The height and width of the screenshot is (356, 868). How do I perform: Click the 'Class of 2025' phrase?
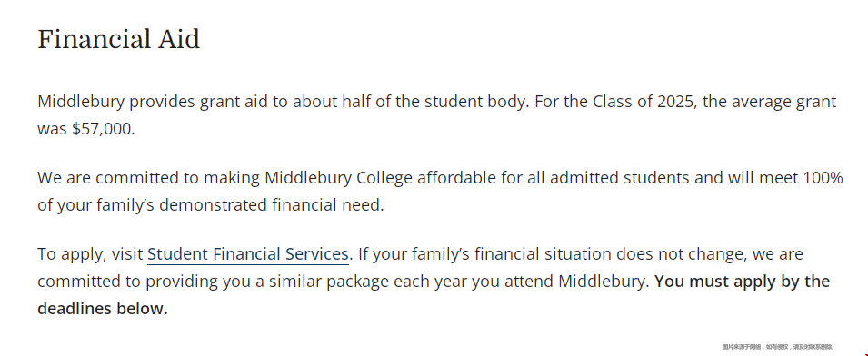coord(643,102)
